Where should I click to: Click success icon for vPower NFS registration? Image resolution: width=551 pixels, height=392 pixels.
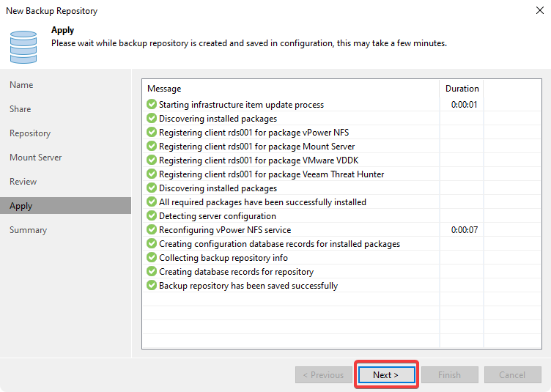(x=152, y=133)
